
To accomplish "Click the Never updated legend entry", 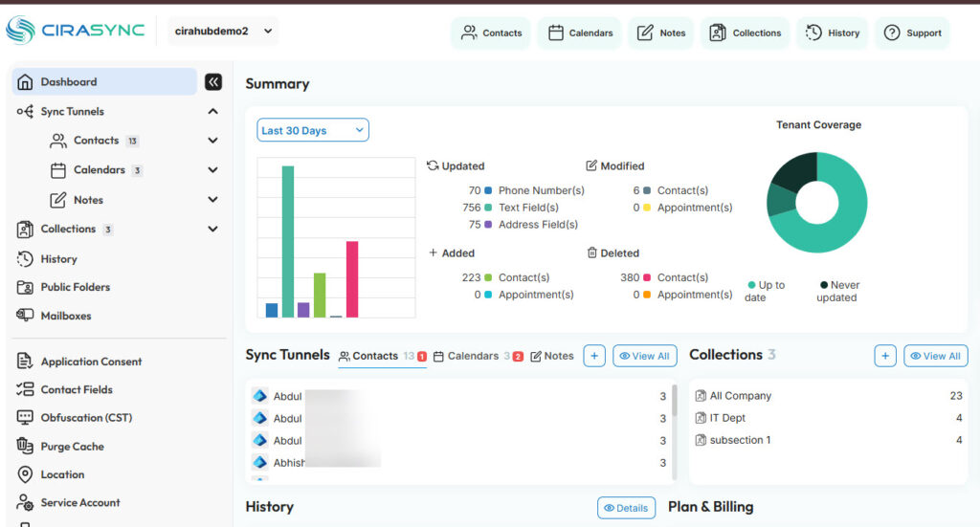I will [x=838, y=291].
